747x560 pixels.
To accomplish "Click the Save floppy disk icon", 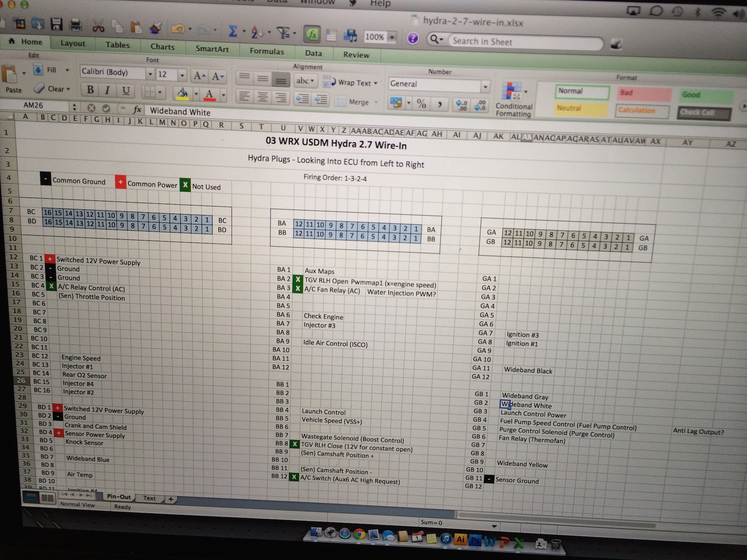I will 57,25.
